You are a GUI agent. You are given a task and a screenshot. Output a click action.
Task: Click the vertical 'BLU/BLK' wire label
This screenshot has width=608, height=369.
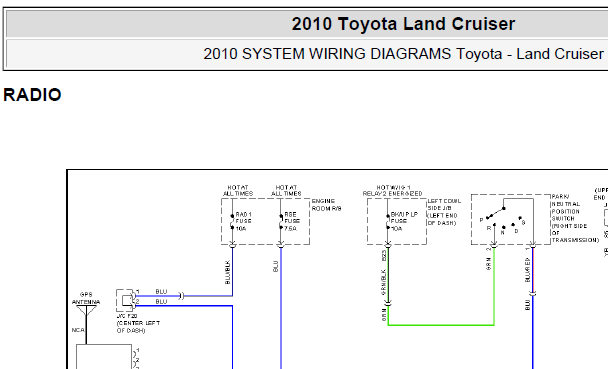228,272
